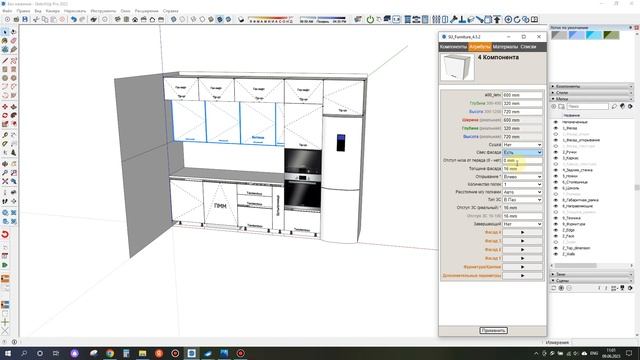Click the Copy icon in top toolbar
The height and width of the screenshot is (360, 640).
point(45,19)
